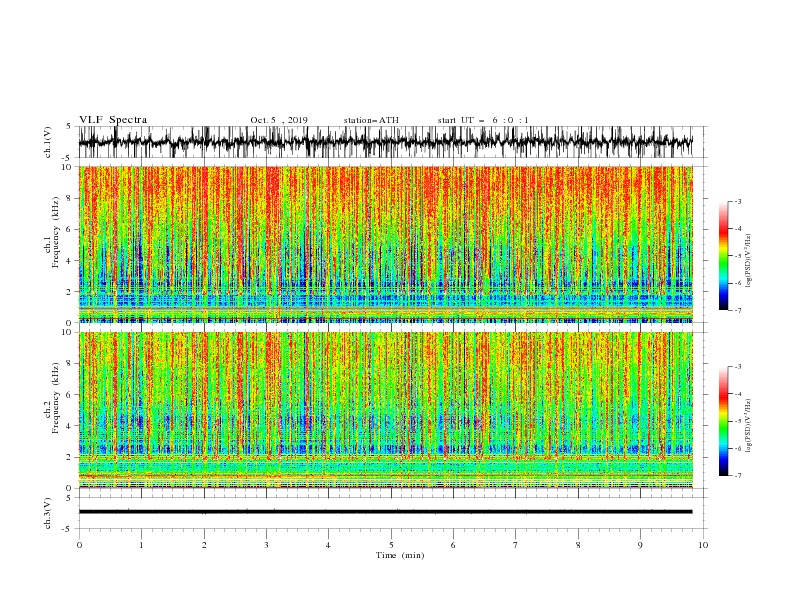This screenshot has width=792, height=612.
Task: Click the ch.2 PSD color scale bar
Action: coord(723,421)
